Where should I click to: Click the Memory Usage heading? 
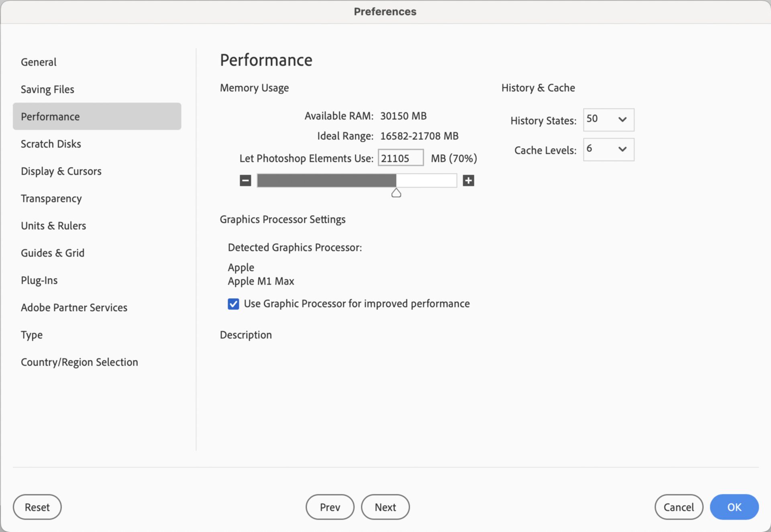(x=254, y=88)
